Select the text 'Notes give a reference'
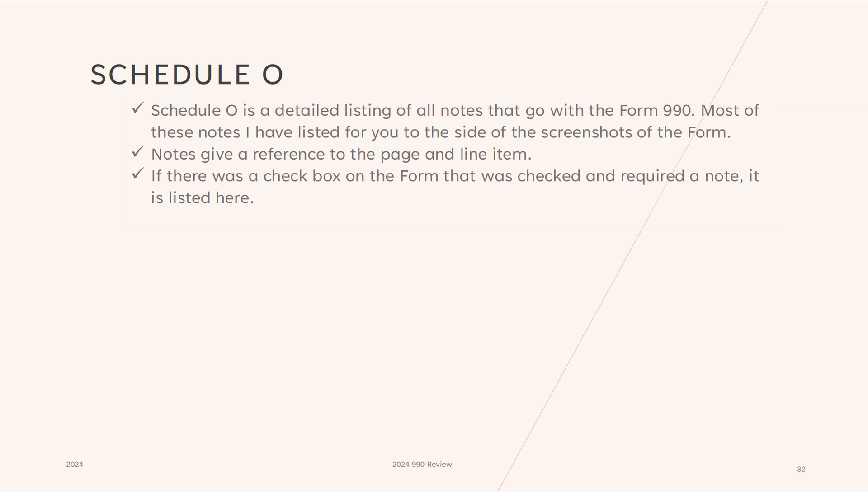868x493 pixels. (x=238, y=155)
